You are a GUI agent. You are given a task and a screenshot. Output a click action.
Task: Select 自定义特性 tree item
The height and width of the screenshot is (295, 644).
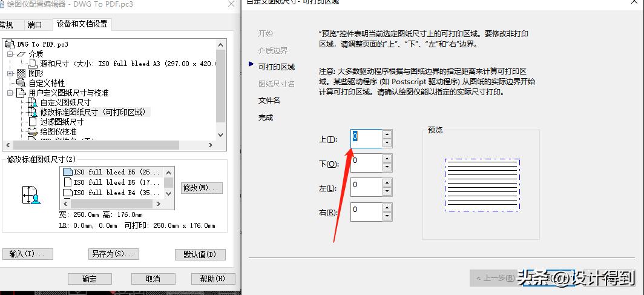point(47,83)
